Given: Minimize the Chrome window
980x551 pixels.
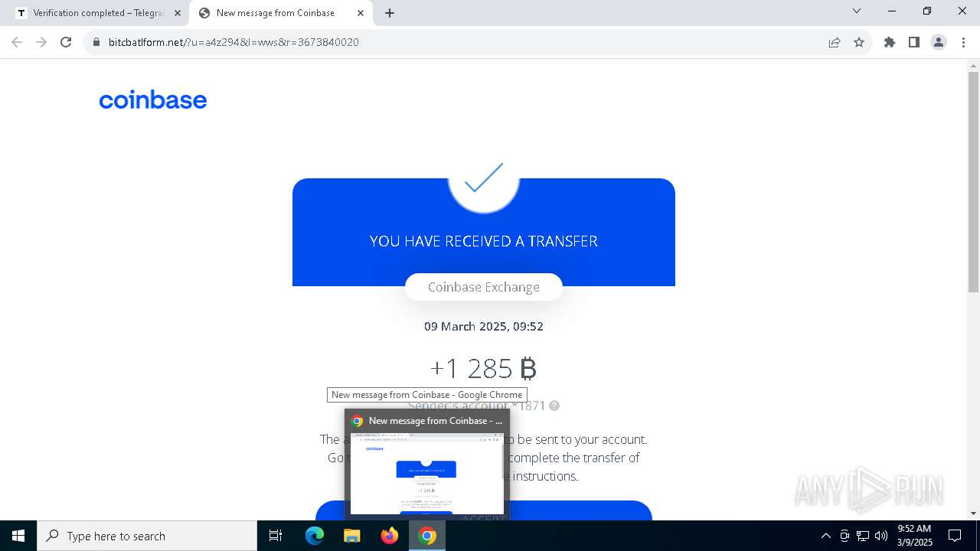Looking at the screenshot, I should 892,11.
